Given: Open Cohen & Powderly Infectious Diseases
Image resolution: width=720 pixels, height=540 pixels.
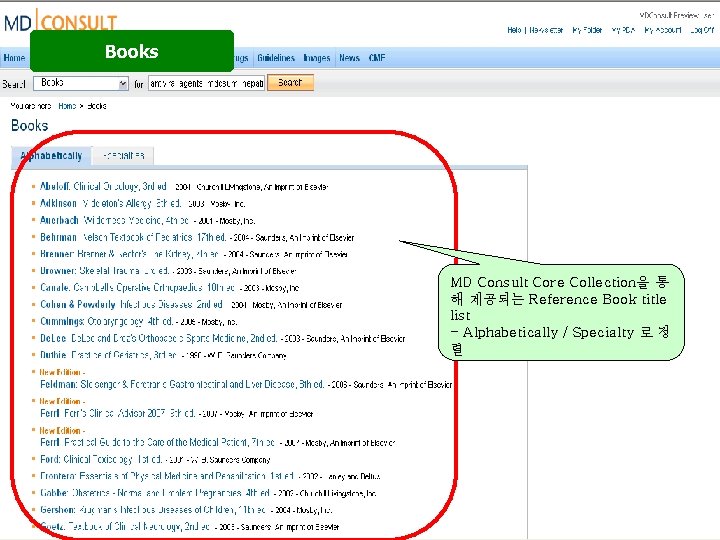Looking at the screenshot, I should pyautogui.click(x=131, y=304).
